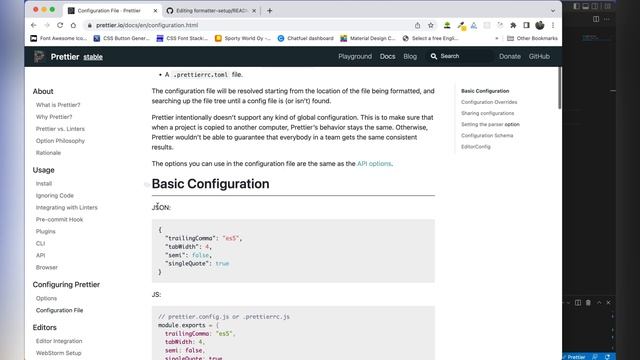The image size is (640, 360).
Task: Jump to Configuration Overrides in page outline
Action: [x=489, y=102]
